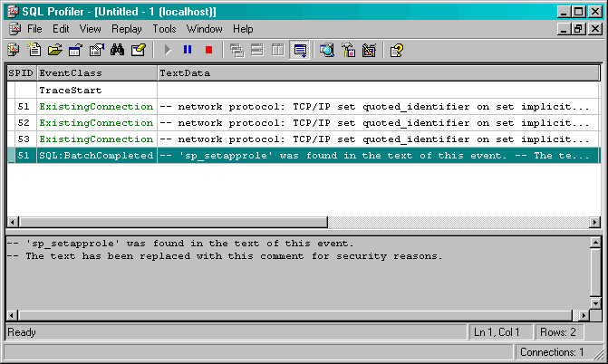Open trace properties icon in toolbar
The image size is (608, 364).
pos(97,50)
